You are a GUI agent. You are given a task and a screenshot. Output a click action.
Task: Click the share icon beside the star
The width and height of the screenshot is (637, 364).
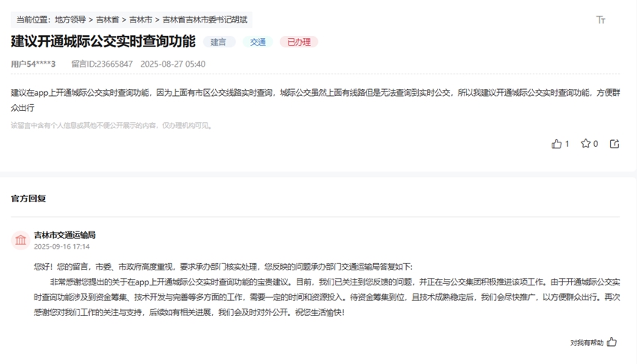pos(615,144)
